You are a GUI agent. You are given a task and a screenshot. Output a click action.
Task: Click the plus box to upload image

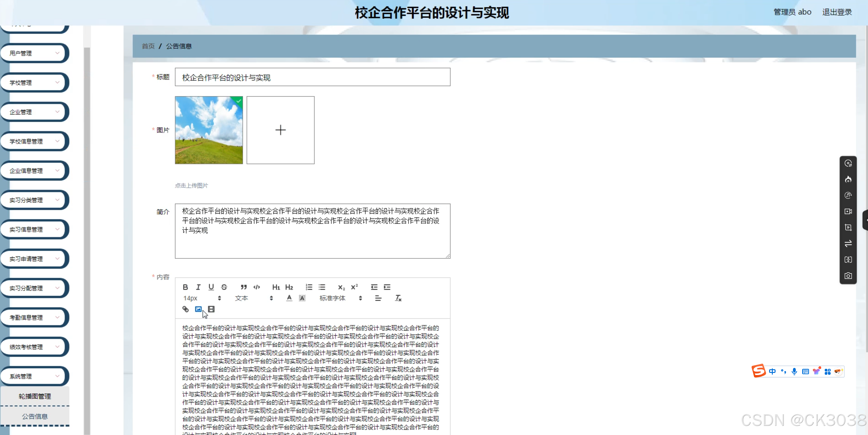pyautogui.click(x=280, y=130)
